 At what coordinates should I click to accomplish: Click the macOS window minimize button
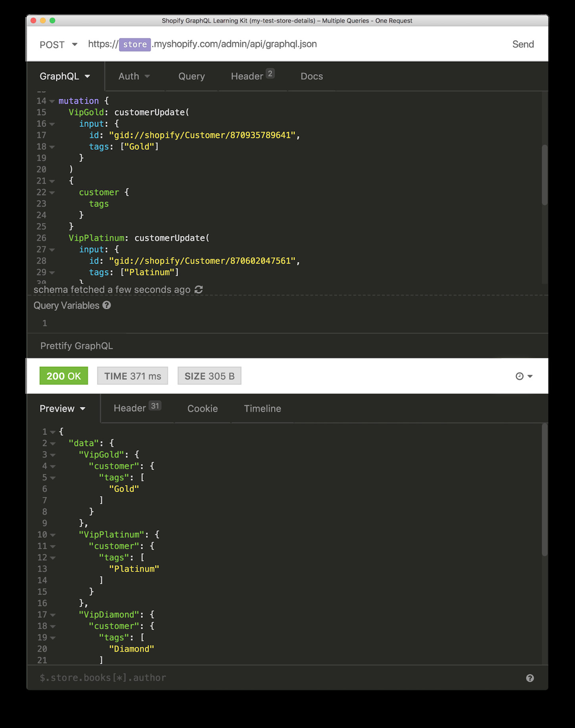43,21
